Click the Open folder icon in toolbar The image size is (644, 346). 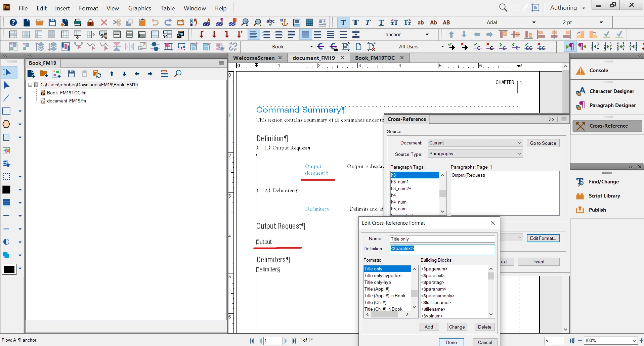click(39, 23)
